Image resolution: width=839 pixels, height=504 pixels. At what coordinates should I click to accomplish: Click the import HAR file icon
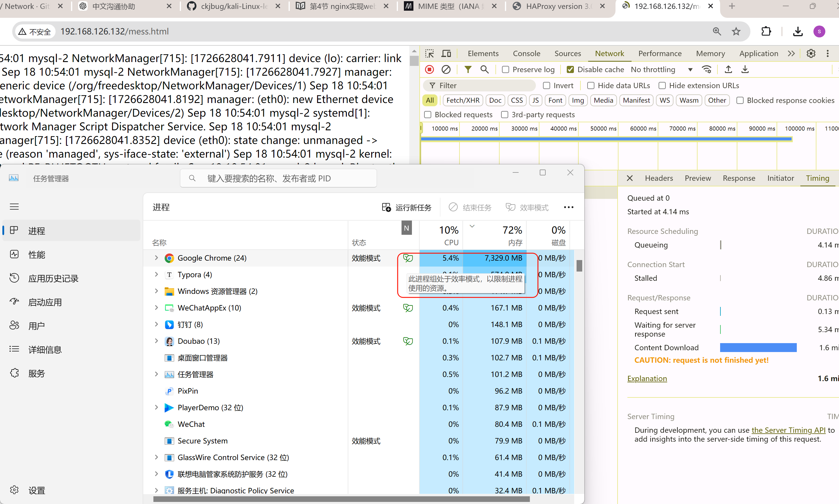[x=728, y=70]
